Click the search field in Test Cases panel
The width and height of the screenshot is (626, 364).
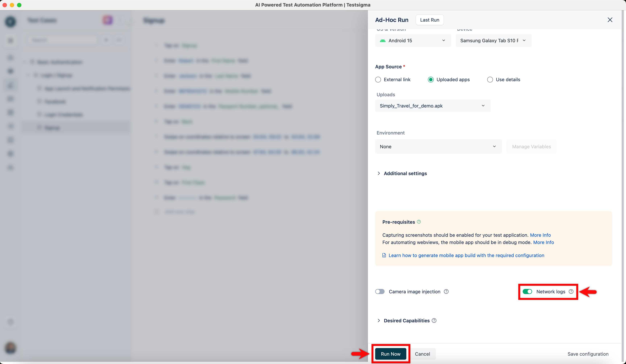62,40
